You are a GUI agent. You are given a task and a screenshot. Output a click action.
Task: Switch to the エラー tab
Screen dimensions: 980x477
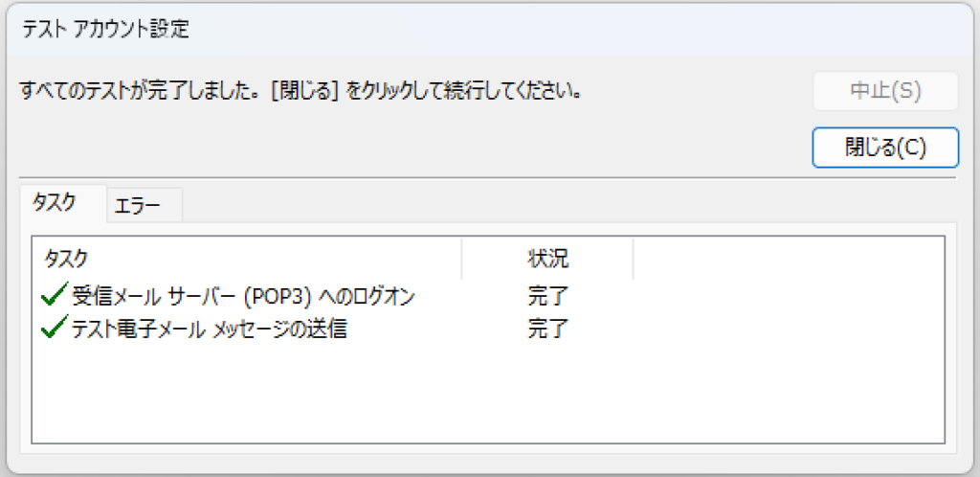click(x=138, y=204)
